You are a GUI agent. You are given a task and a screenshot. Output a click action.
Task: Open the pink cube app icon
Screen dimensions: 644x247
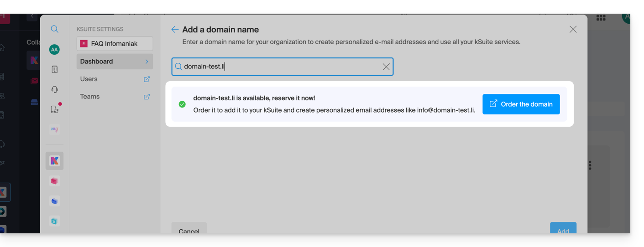(x=54, y=181)
